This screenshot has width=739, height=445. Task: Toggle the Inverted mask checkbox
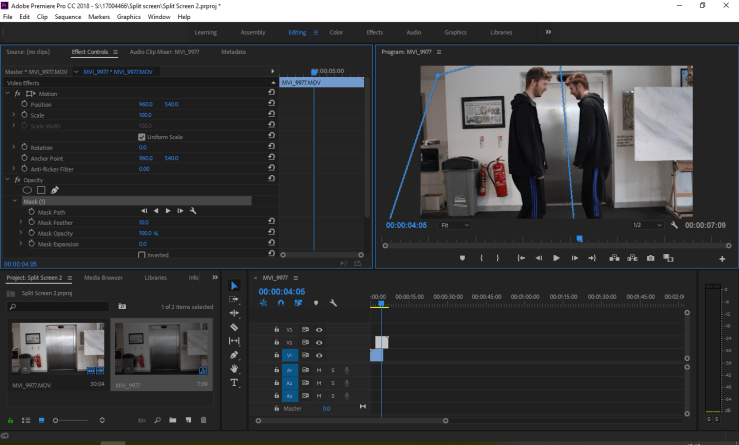tap(141, 255)
